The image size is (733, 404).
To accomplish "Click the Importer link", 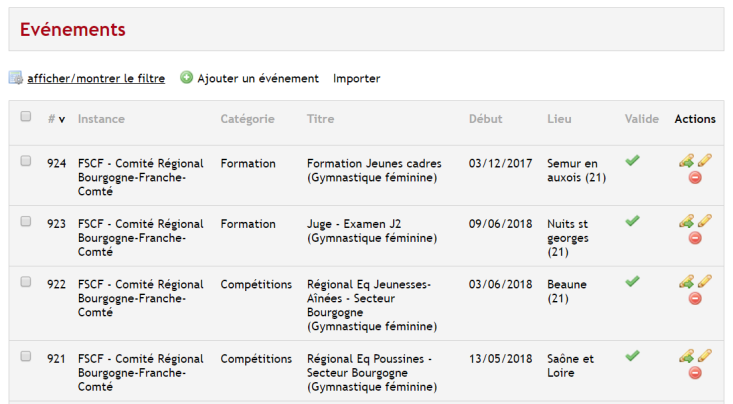I will click(x=357, y=79).
